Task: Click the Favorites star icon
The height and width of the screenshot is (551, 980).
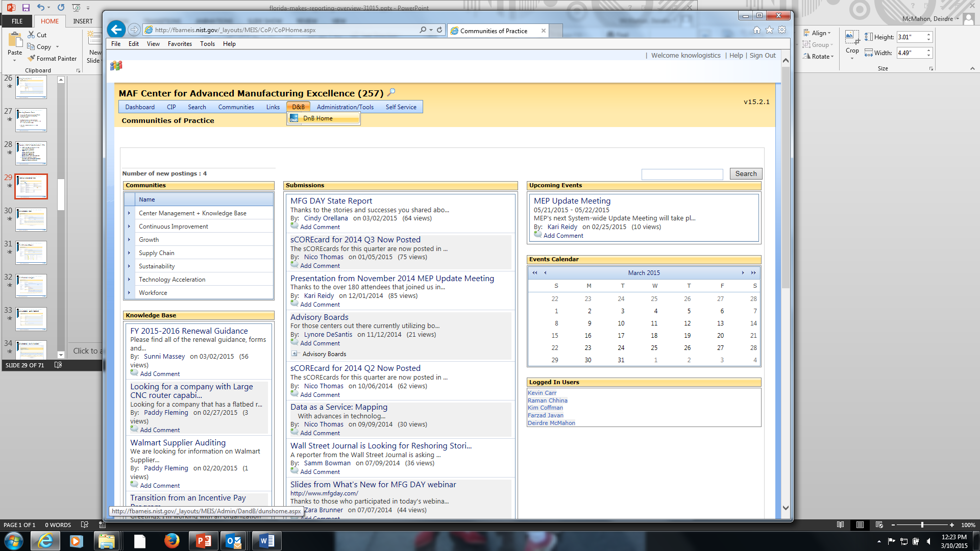Action: pyautogui.click(x=769, y=30)
